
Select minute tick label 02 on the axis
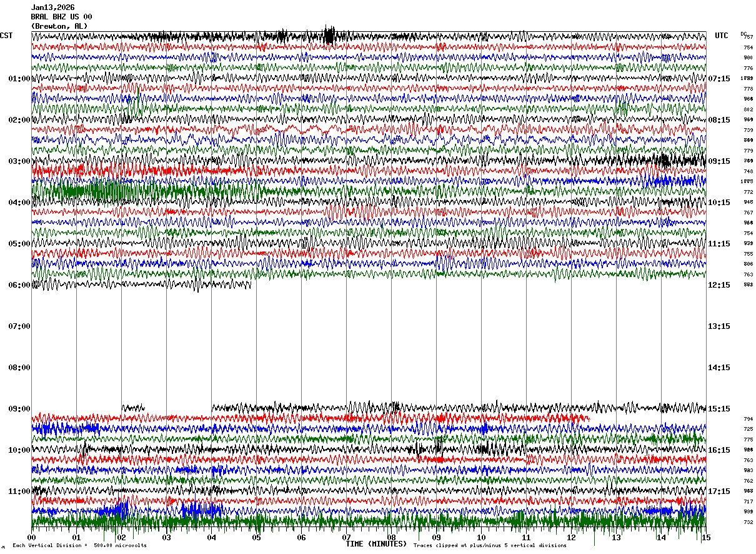(x=121, y=538)
